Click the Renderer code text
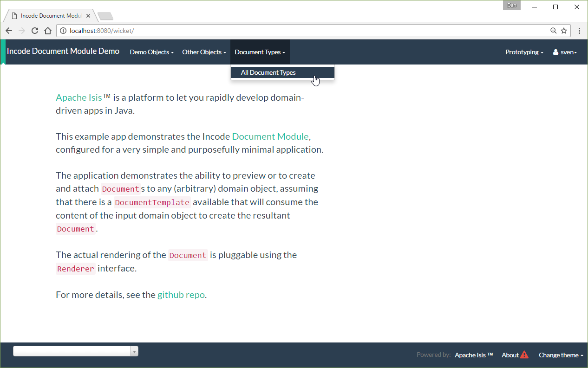 (76, 269)
